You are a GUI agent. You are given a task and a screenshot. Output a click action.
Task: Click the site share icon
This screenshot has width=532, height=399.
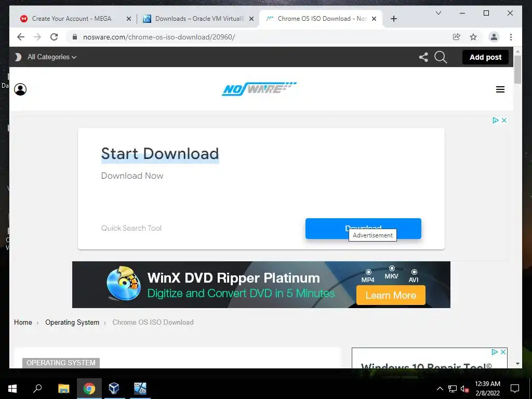click(423, 57)
